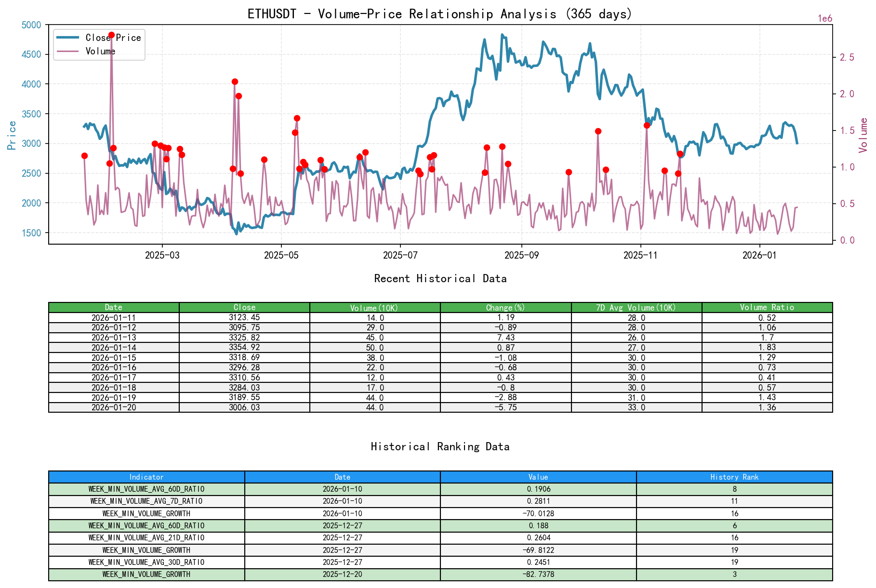This screenshot has width=876, height=588.
Task: Click the 5000 label on the price axis
Action: coord(31,25)
